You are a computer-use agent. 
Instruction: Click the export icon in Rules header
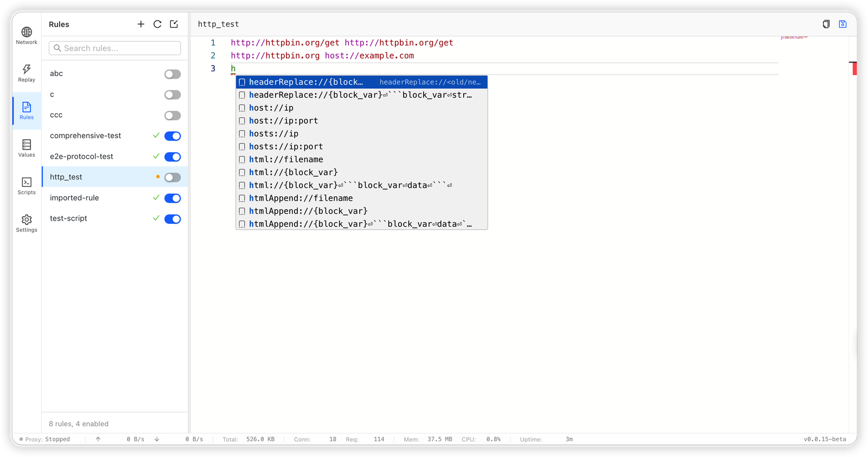(174, 24)
